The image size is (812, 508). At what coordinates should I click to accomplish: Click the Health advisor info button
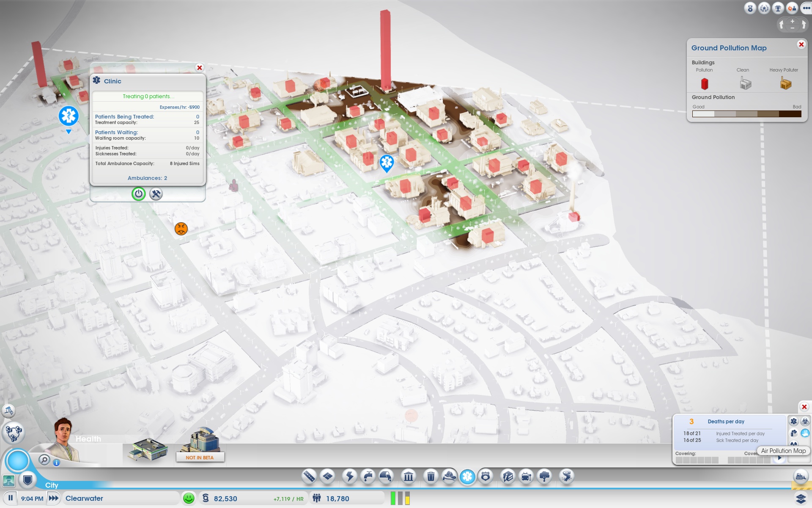(56, 463)
